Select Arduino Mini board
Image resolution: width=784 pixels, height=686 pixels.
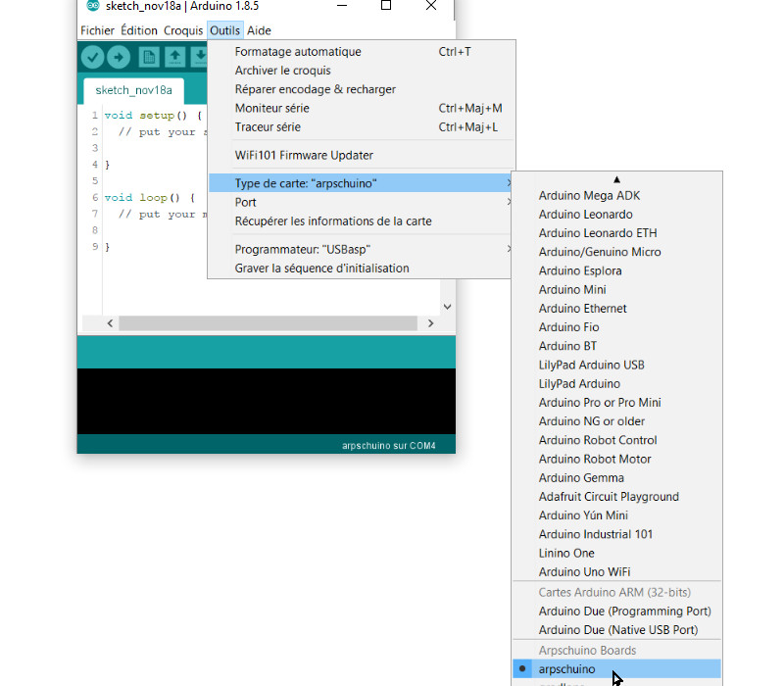click(x=617, y=289)
